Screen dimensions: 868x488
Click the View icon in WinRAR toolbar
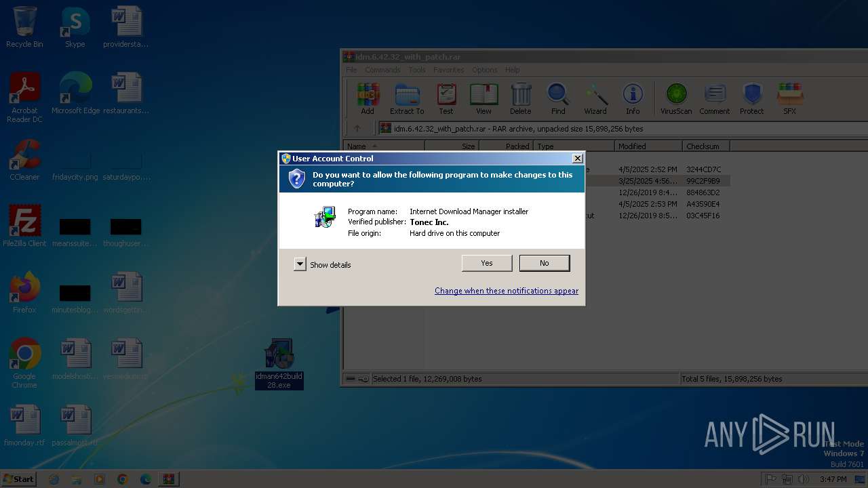pyautogui.click(x=484, y=99)
